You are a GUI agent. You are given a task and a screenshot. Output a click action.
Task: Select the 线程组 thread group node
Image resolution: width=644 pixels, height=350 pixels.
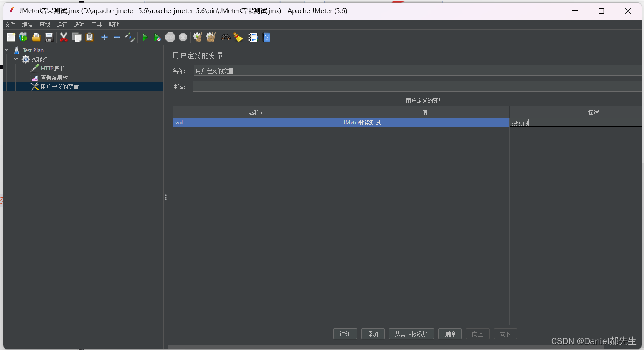(x=40, y=59)
